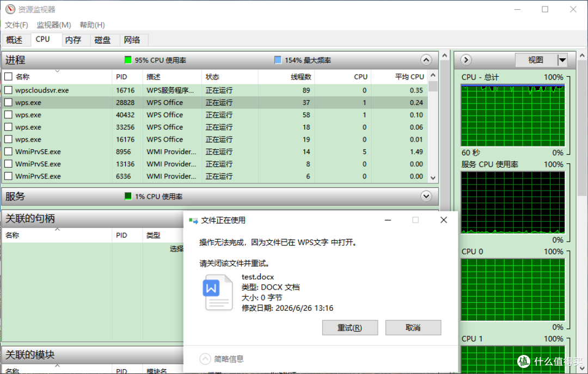
Task: Click the dark green services CPU usage square
Action: [128, 196]
